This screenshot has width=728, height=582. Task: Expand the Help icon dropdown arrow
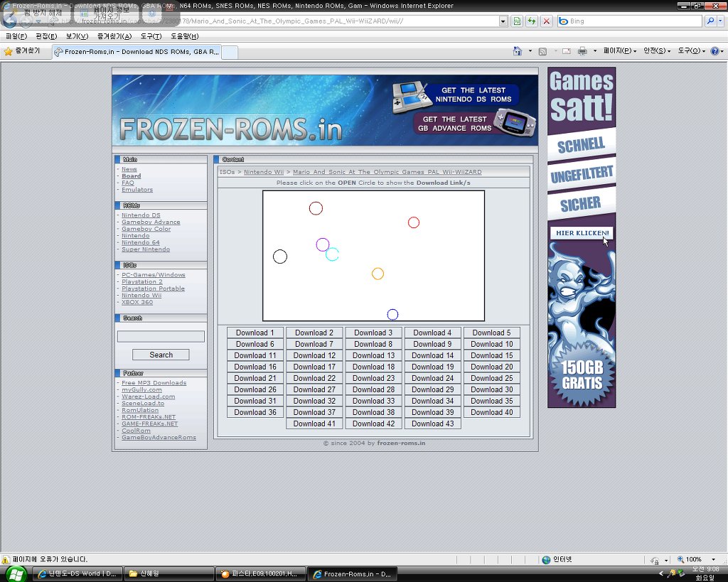coord(722,51)
